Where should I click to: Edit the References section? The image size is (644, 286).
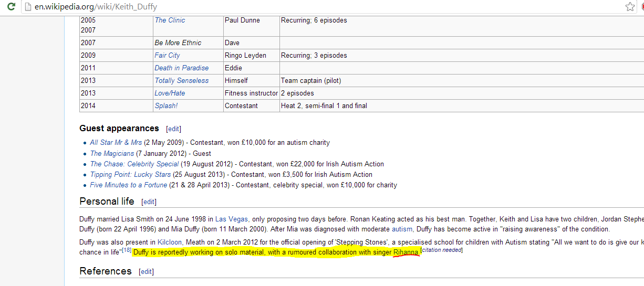(146, 272)
